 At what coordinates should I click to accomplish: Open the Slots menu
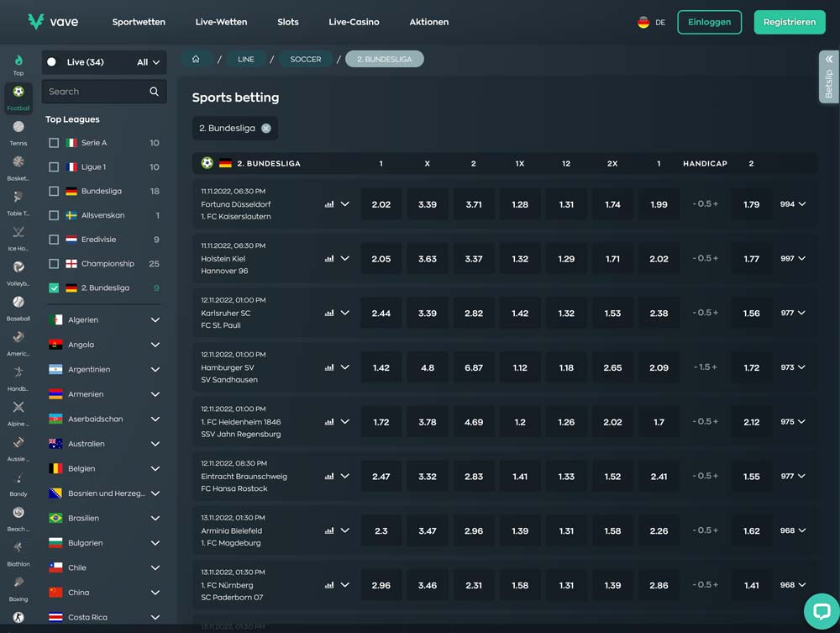pyautogui.click(x=287, y=22)
